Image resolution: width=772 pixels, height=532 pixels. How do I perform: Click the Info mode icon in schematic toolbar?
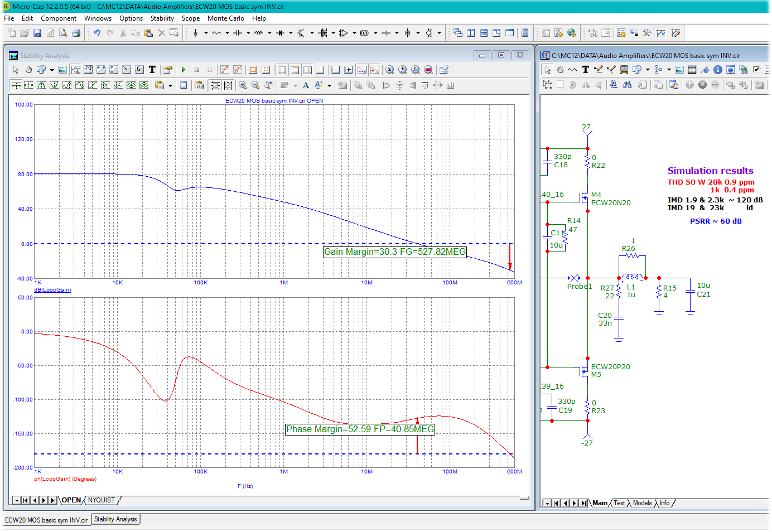click(718, 70)
